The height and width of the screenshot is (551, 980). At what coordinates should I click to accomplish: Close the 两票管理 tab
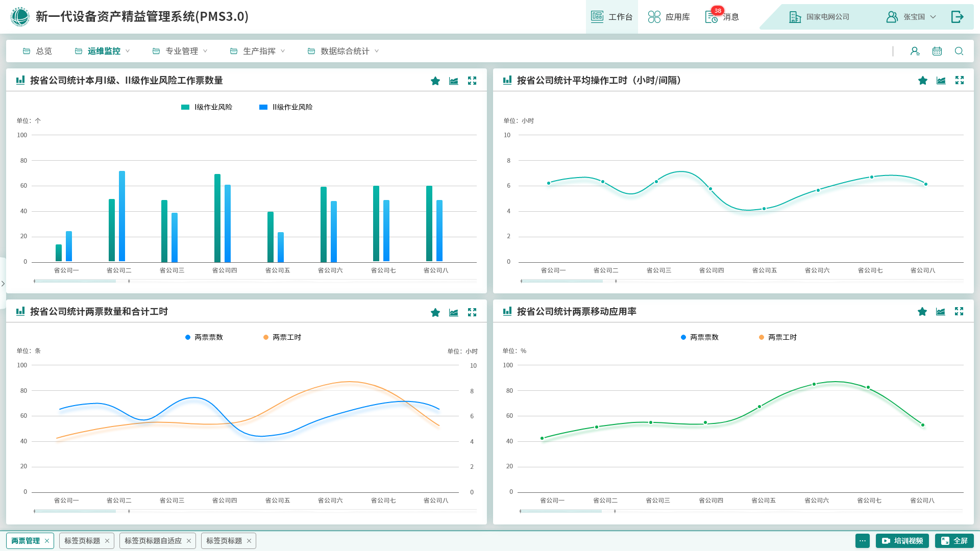(x=47, y=541)
